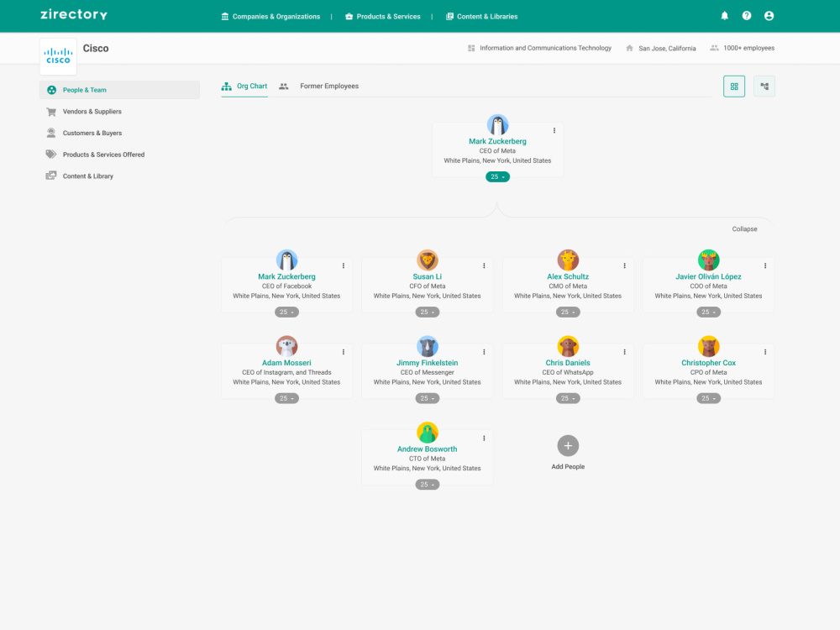Image resolution: width=840 pixels, height=630 pixels.
Task: Open Products & Services menu
Action: (x=383, y=17)
